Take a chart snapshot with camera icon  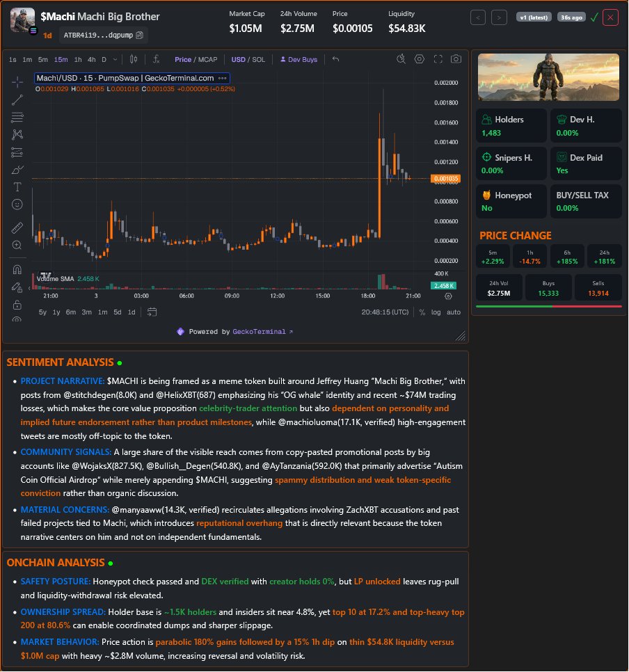(456, 59)
